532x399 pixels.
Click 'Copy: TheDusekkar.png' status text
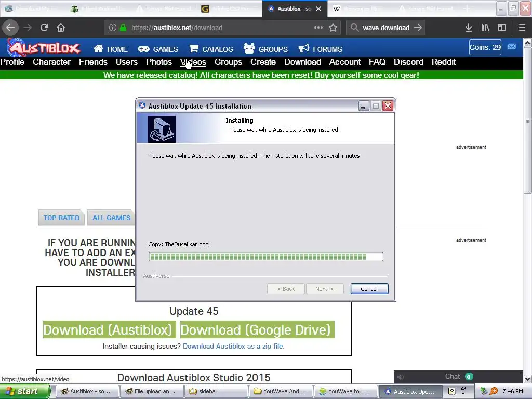tap(179, 244)
